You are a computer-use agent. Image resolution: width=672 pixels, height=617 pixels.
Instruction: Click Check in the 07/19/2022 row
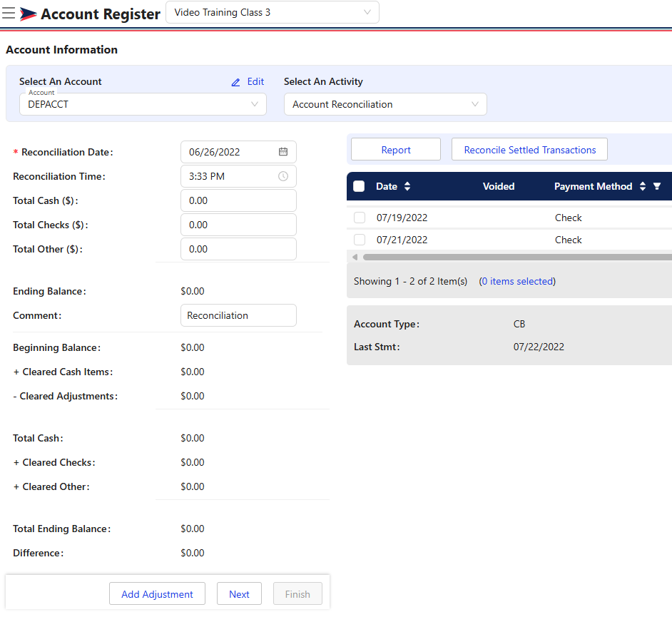tap(569, 218)
